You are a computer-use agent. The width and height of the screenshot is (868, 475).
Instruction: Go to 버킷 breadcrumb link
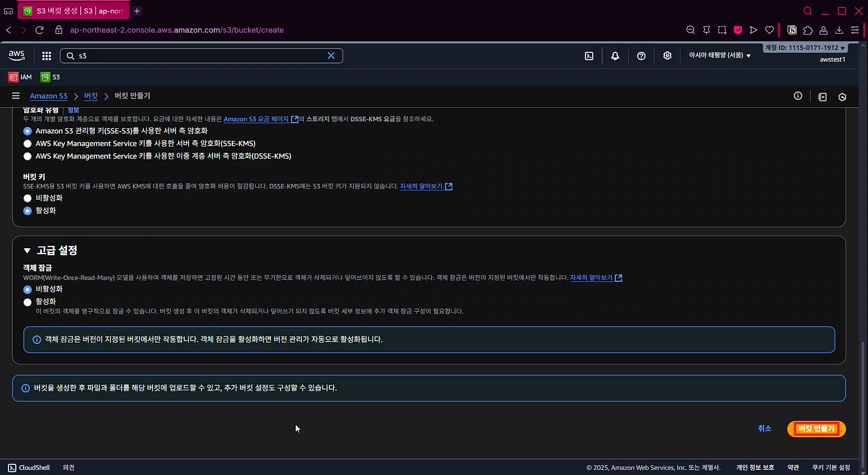(91, 96)
